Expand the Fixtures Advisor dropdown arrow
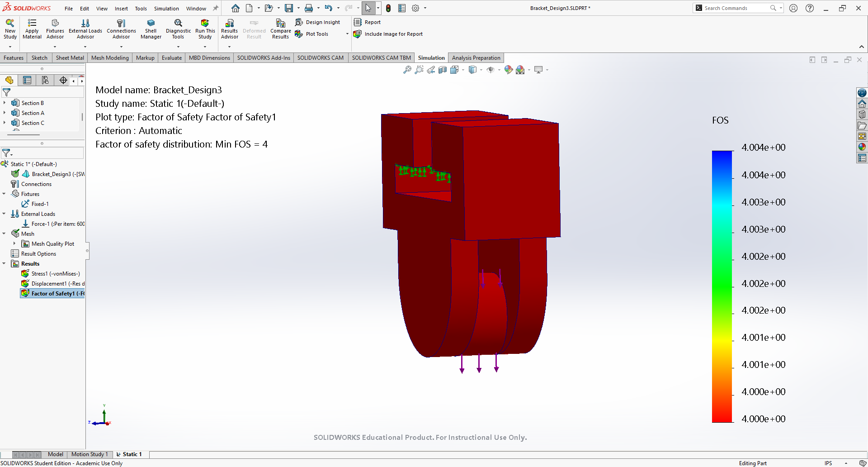The height and width of the screenshot is (467, 868). pos(55,47)
